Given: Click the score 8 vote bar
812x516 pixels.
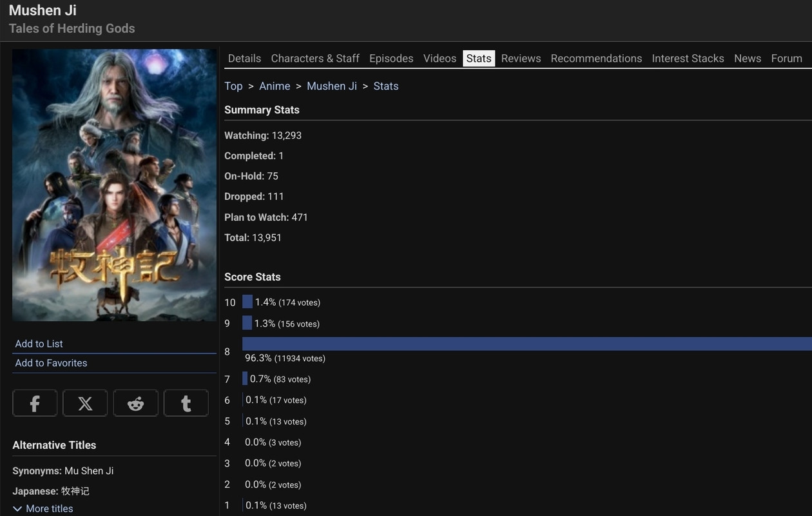Looking at the screenshot, I should point(527,344).
